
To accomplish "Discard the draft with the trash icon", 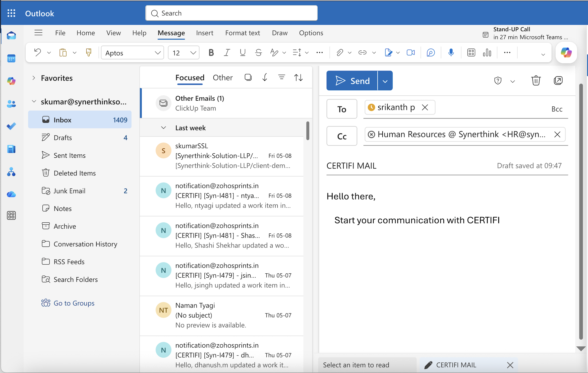I will click(536, 81).
